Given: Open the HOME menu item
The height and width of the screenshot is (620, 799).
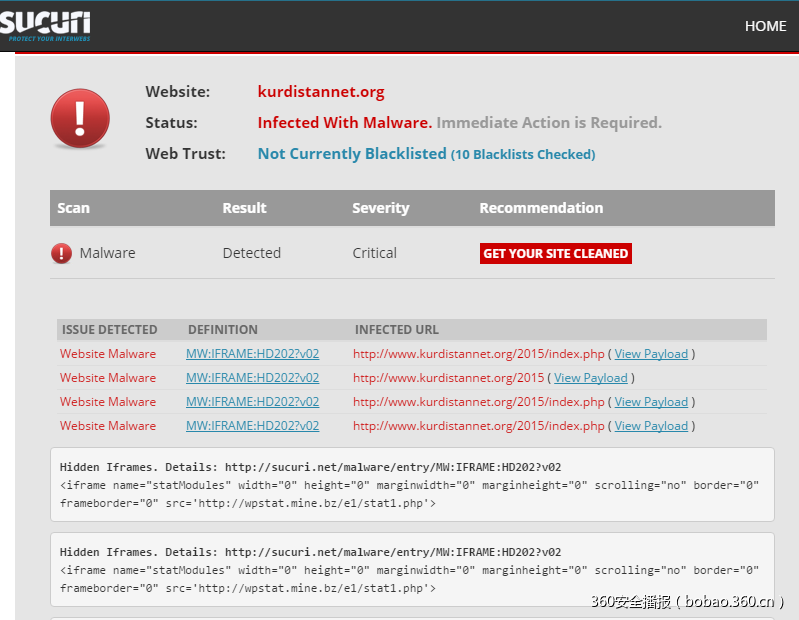Looking at the screenshot, I should tap(765, 26).
